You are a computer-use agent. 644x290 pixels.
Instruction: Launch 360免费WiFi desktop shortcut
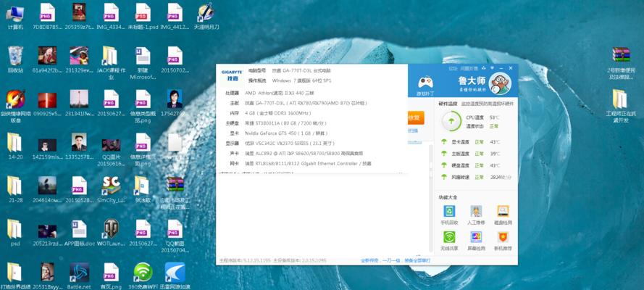[143, 275]
